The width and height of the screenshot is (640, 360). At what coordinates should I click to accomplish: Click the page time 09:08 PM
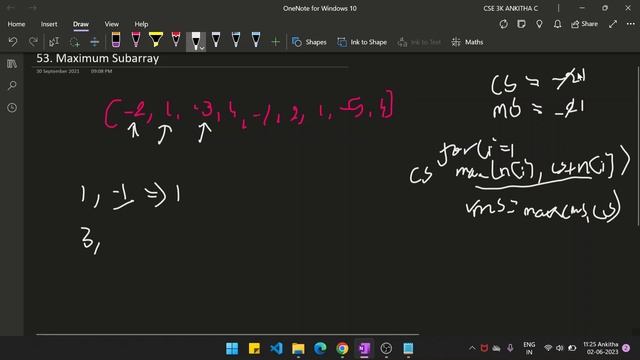tap(101, 71)
